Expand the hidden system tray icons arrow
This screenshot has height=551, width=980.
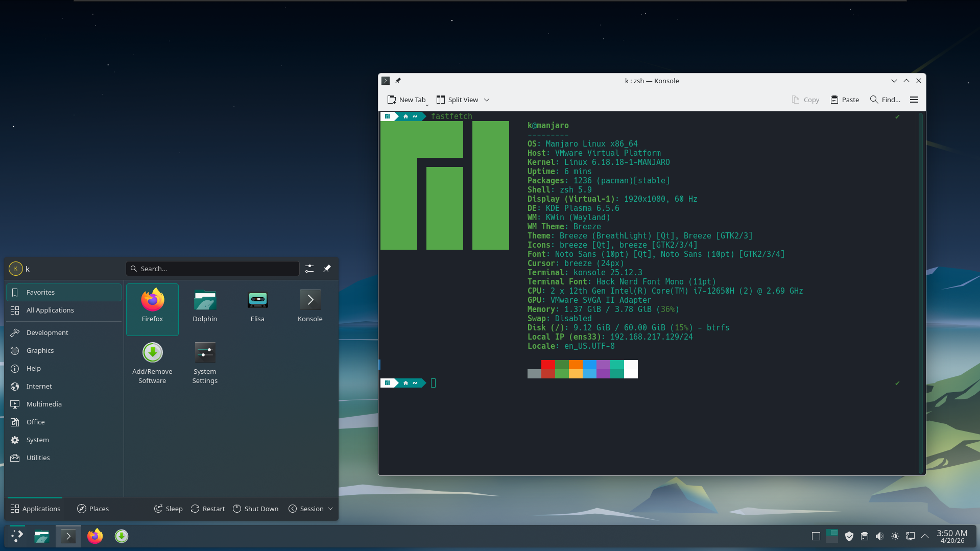point(925,536)
